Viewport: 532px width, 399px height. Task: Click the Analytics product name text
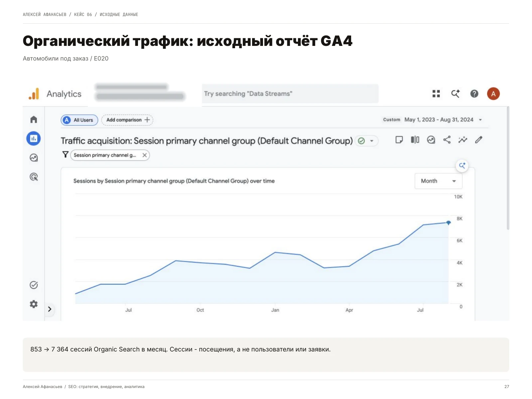(x=64, y=94)
